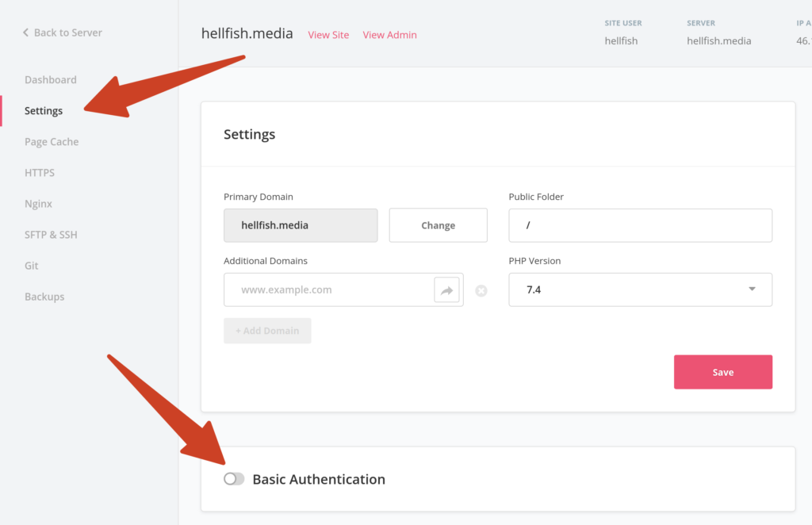Open the Backups page
The image size is (812, 525).
[x=44, y=296]
